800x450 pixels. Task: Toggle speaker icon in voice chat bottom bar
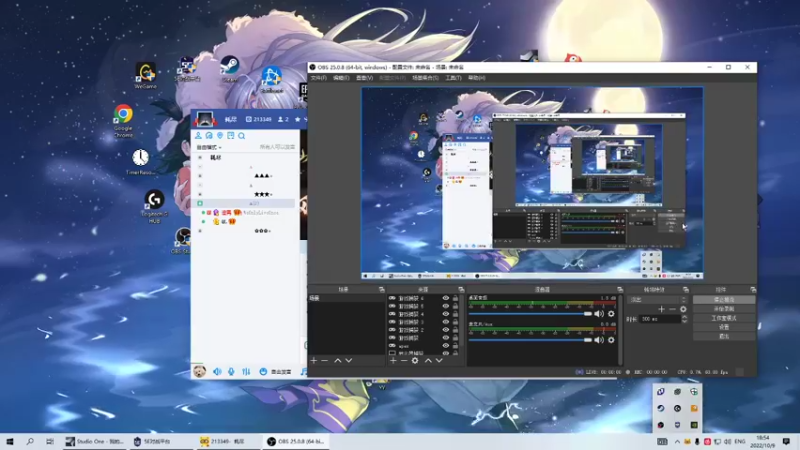[217, 371]
